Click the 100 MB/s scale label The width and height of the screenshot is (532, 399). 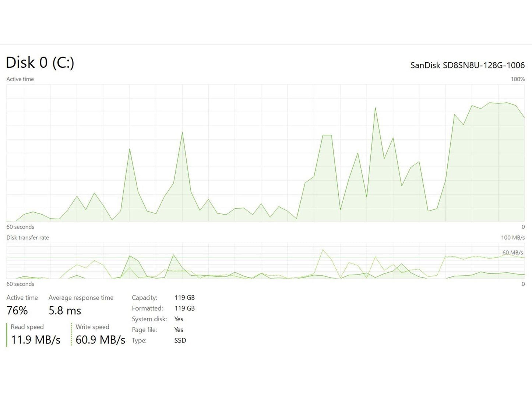(x=512, y=238)
